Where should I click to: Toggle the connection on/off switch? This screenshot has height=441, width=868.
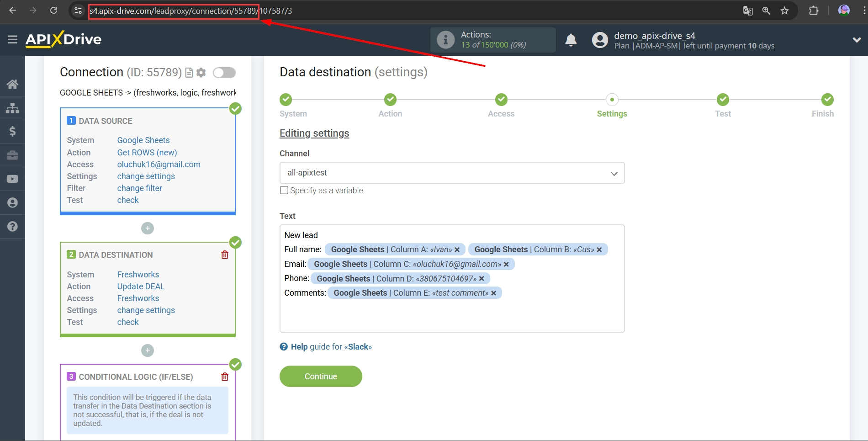coord(224,73)
